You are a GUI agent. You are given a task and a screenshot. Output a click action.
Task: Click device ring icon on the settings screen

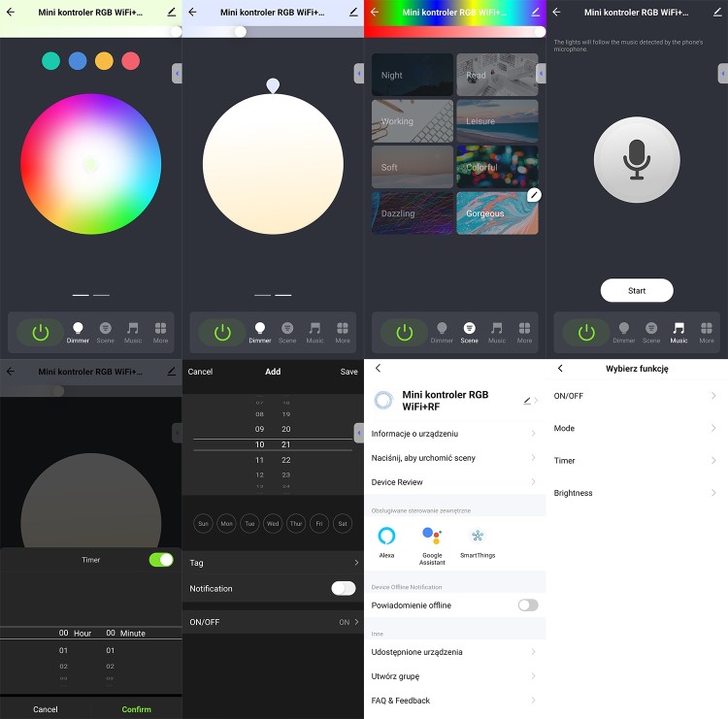pos(383,400)
